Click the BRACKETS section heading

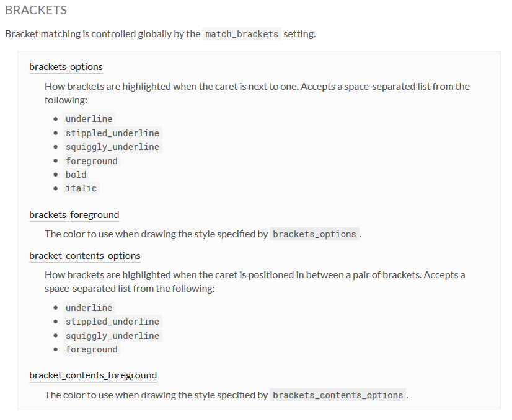click(x=36, y=11)
